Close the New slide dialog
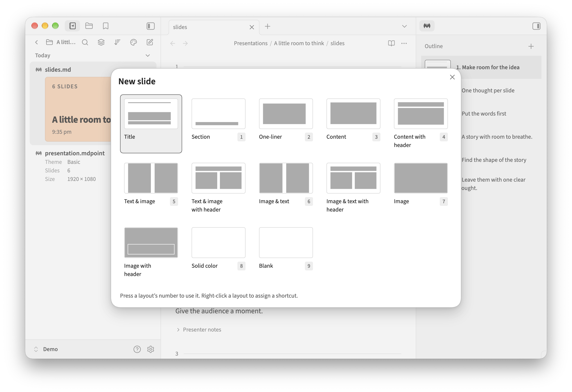Image resolution: width=572 pixels, height=392 pixels. coord(452,77)
